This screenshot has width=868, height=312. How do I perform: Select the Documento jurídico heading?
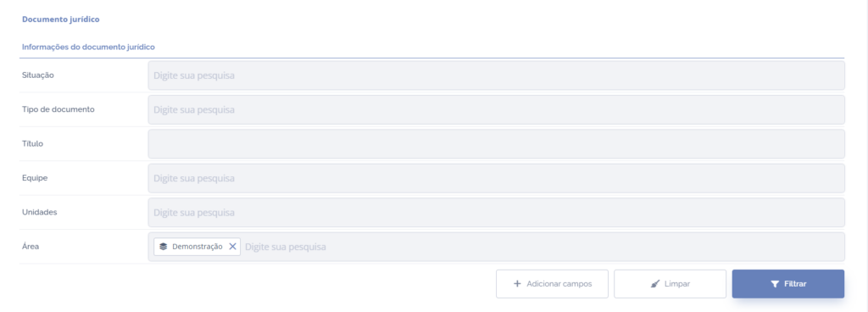point(61,19)
